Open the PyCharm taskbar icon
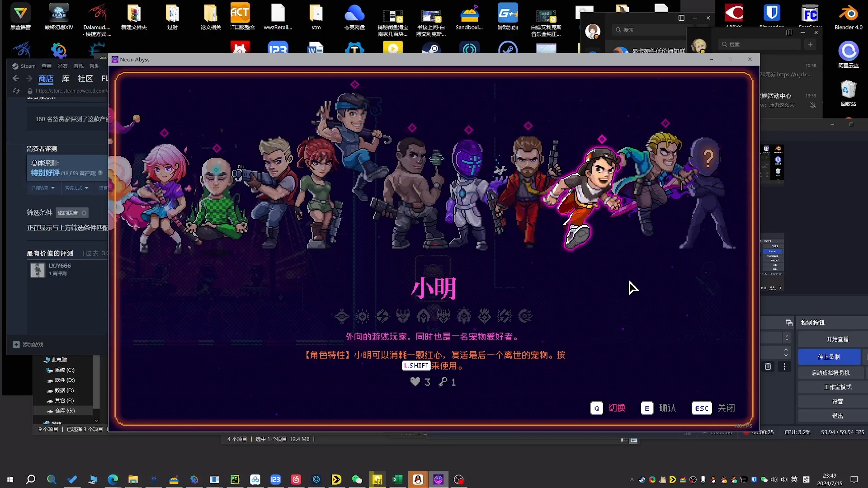Viewport: 868px width, 488px height. [235, 479]
